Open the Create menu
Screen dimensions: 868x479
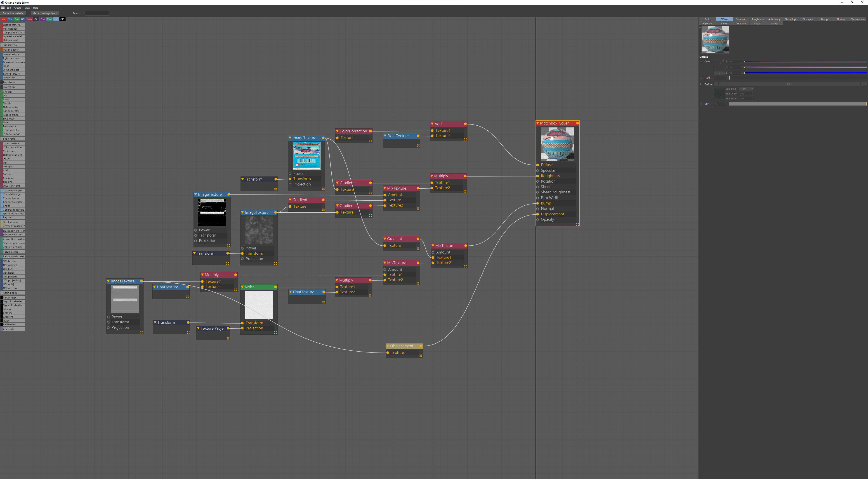tap(18, 8)
